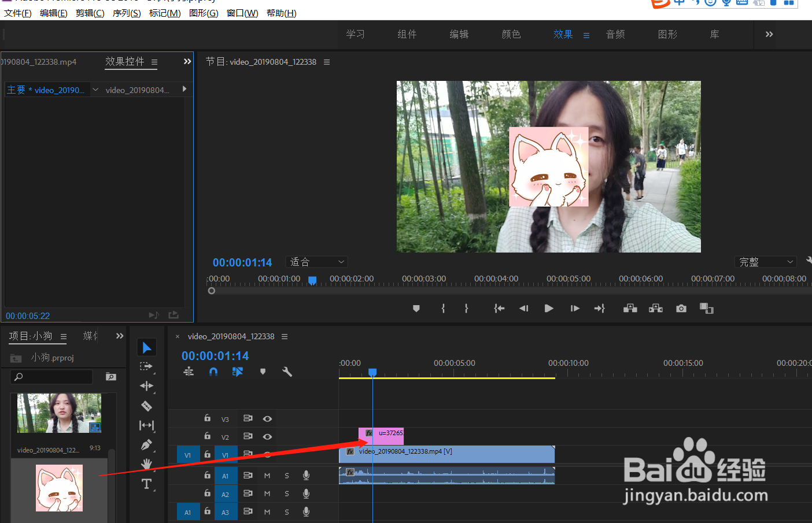This screenshot has height=523, width=812.
Task: Toggle lock on track V3
Action: (x=207, y=418)
